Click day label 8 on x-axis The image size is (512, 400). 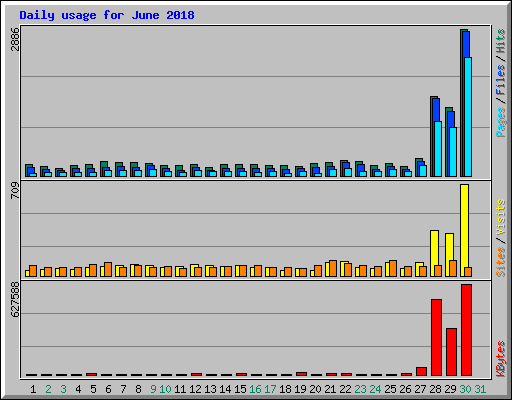(138, 389)
